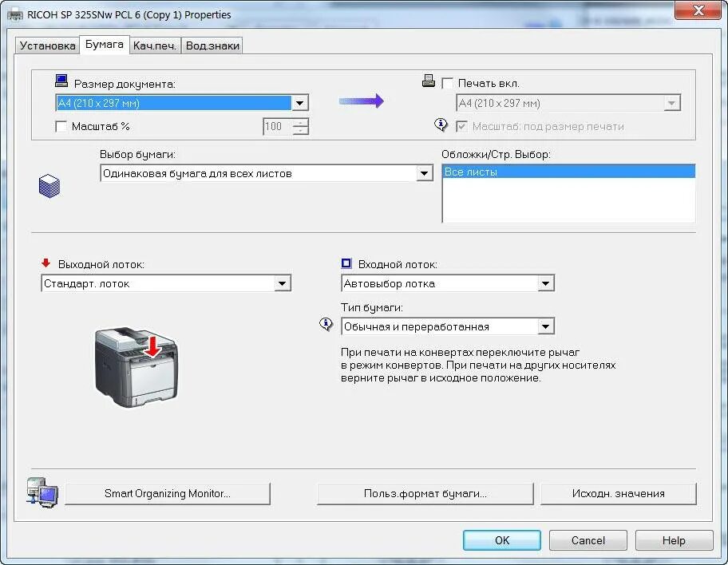The image size is (728, 565).
Task: Enable the Масштаб % checkbox
Action: click(61, 126)
